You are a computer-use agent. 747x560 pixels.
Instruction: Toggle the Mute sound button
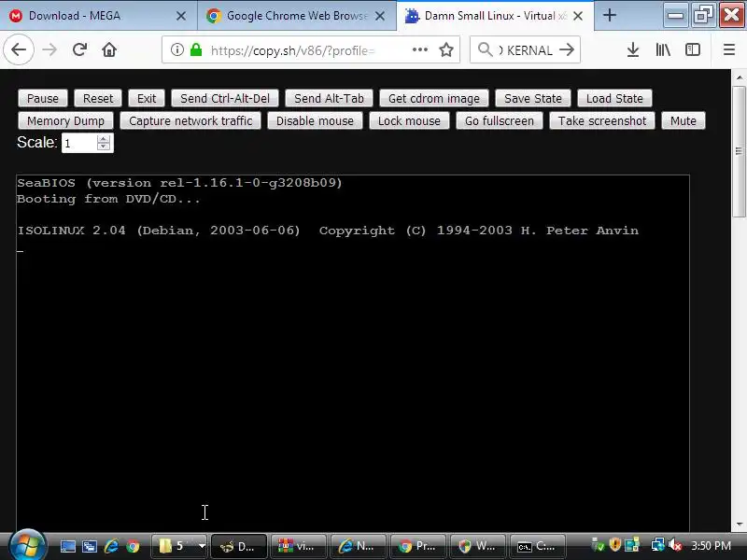pos(684,121)
